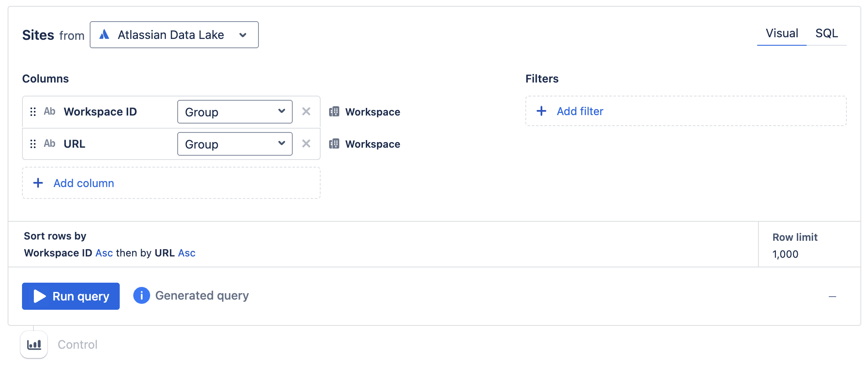Grab the drag handle for URL column
Viewport: 868px width, 369px height.
point(33,144)
